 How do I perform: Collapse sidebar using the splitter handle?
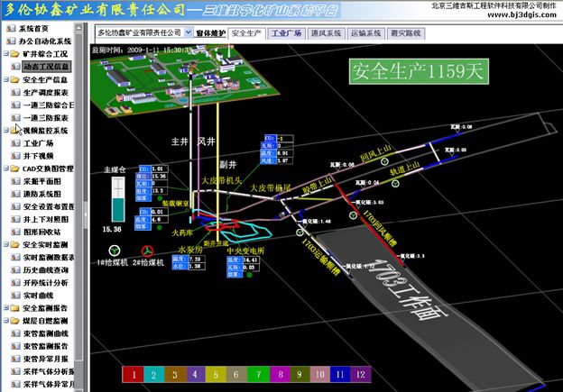(86, 214)
